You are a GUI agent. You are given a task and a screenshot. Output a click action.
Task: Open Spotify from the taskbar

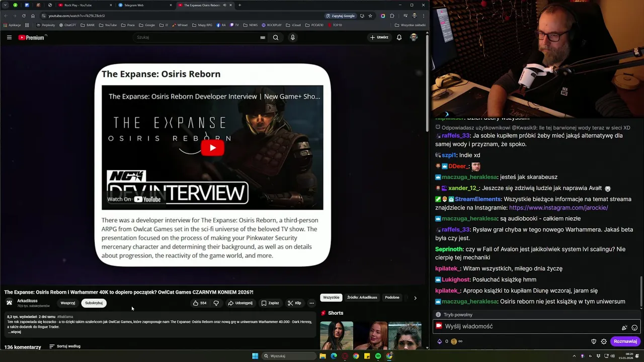click(378, 356)
